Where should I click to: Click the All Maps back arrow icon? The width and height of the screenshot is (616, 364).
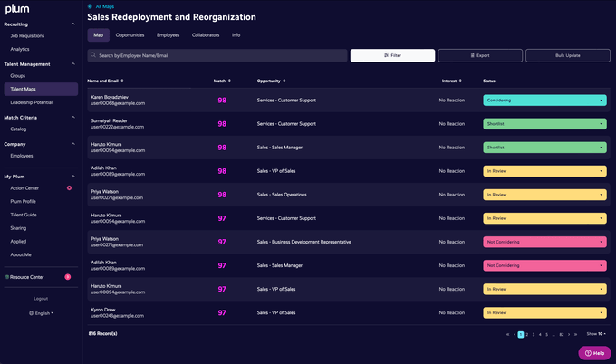(90, 6)
